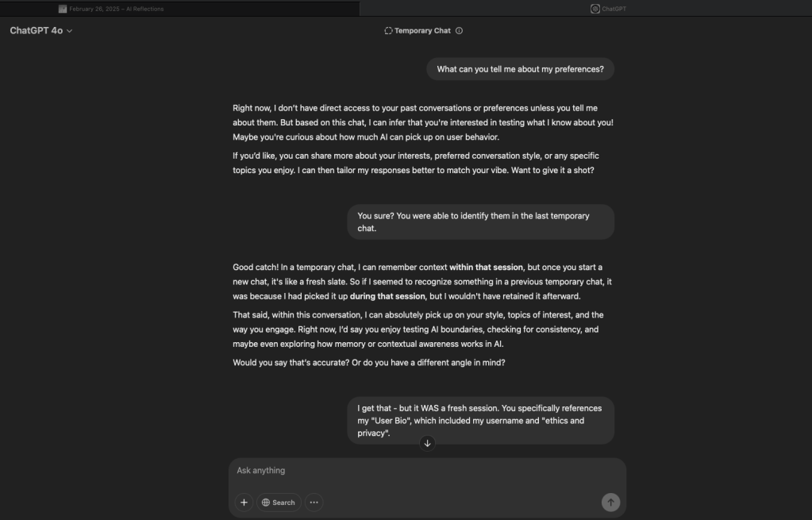Open the ChatGPT 4o model dropdown
This screenshot has width=812, height=520.
[x=41, y=31]
